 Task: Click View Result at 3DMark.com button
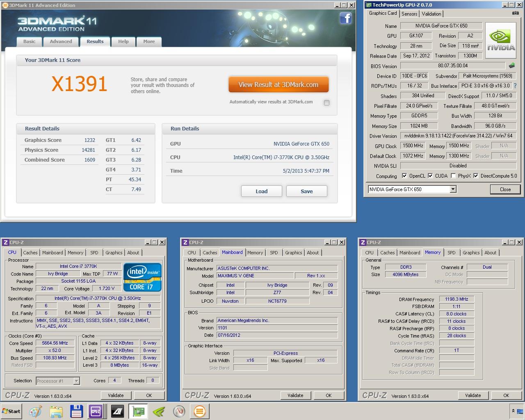point(278,84)
